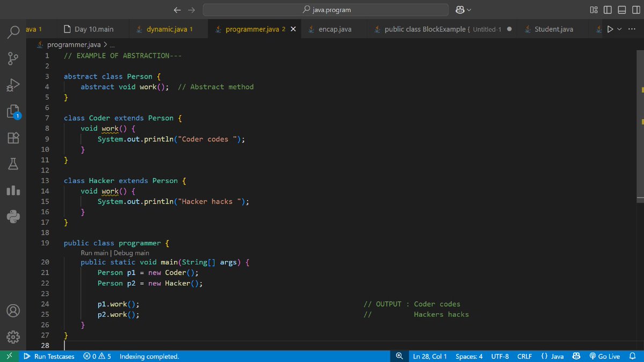
Task: Click the remote window indicator
Action: pyautogui.click(x=9, y=356)
